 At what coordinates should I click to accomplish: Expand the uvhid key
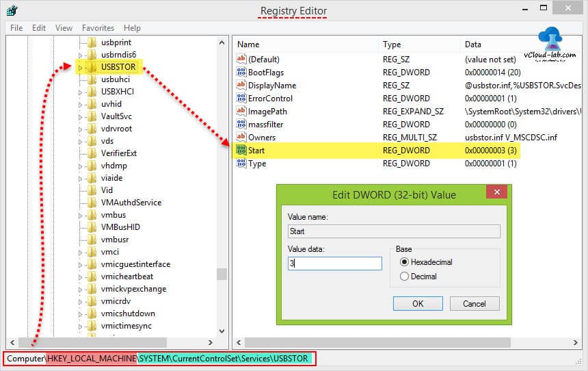coord(80,105)
